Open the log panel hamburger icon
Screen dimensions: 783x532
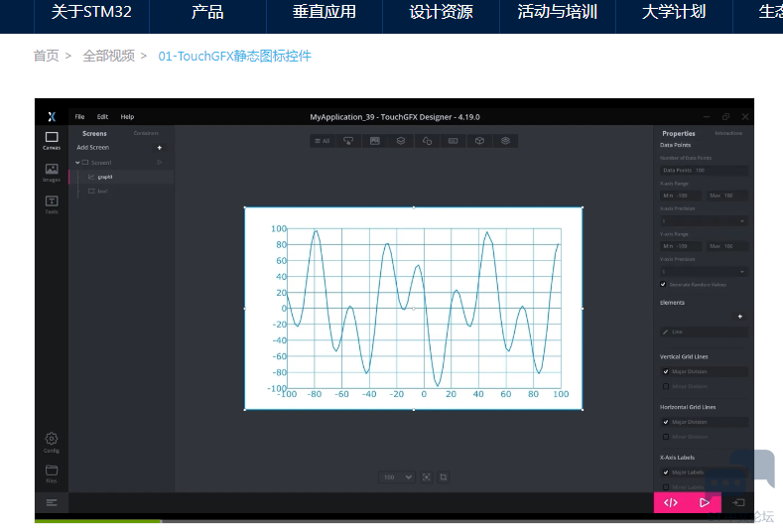pyautogui.click(x=52, y=502)
